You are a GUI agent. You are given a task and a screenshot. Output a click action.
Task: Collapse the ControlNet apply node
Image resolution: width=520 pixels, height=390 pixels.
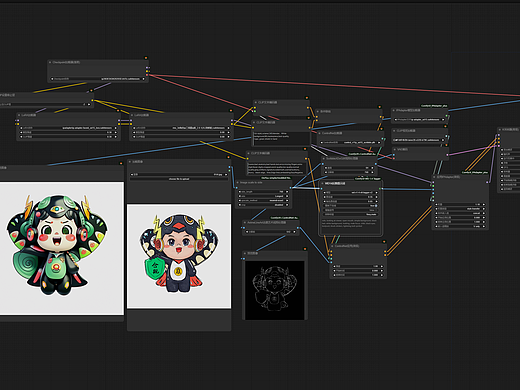(x=332, y=246)
